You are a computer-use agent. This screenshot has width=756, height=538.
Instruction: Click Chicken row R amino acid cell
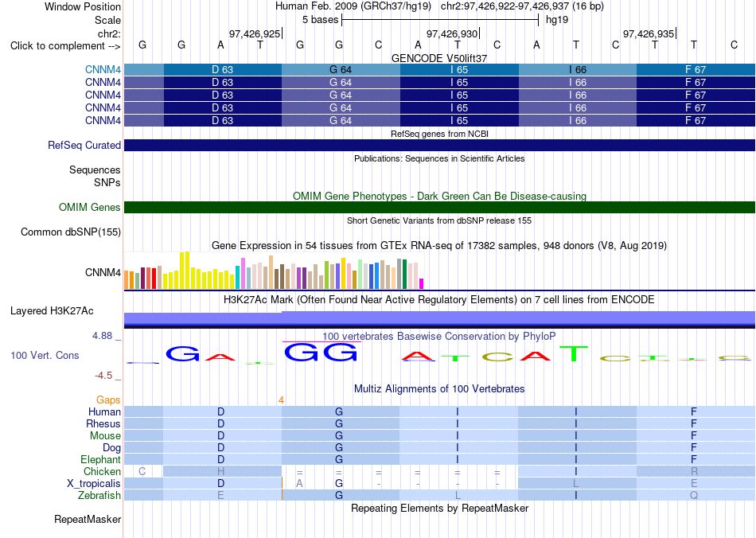pyautogui.click(x=696, y=471)
